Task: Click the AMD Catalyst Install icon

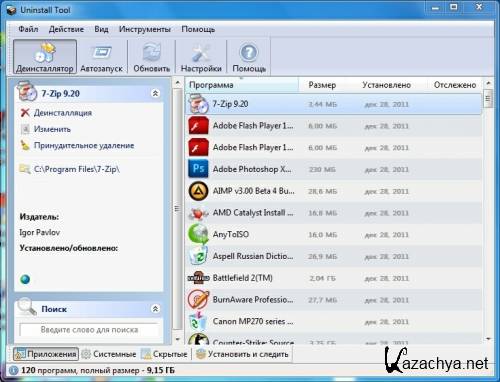Action: tap(198, 213)
